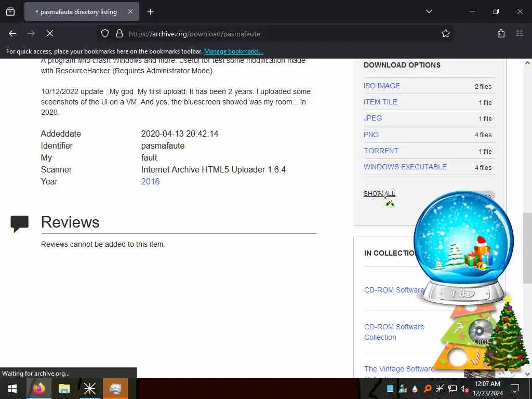This screenshot has height=399, width=532.
Task: Click the snow globe countdown widget
Action: [463, 247]
